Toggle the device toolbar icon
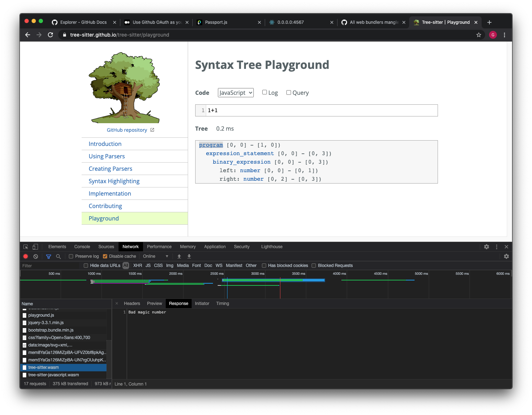 [x=34, y=246]
